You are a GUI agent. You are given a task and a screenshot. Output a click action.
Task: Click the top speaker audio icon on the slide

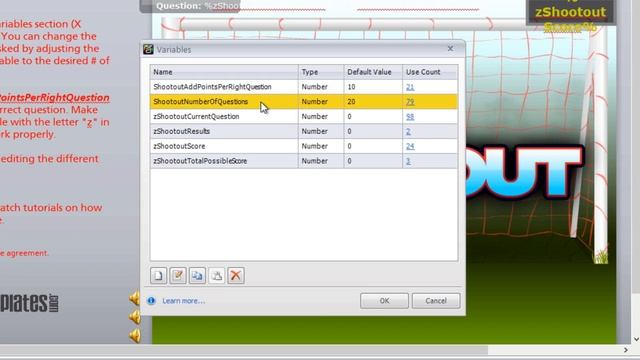(x=135, y=298)
